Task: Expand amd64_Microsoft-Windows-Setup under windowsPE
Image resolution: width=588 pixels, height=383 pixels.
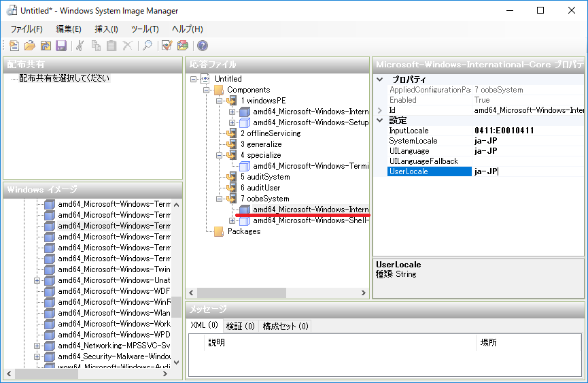Action: 232,122
